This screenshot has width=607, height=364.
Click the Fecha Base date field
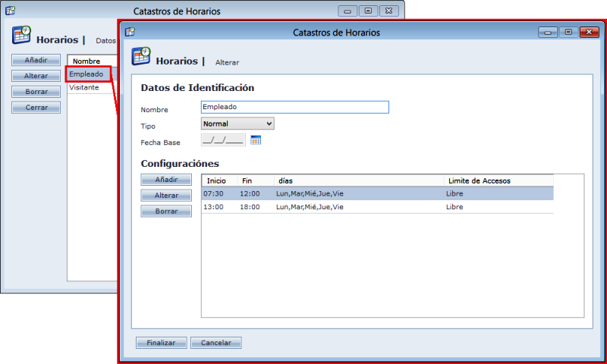223,140
